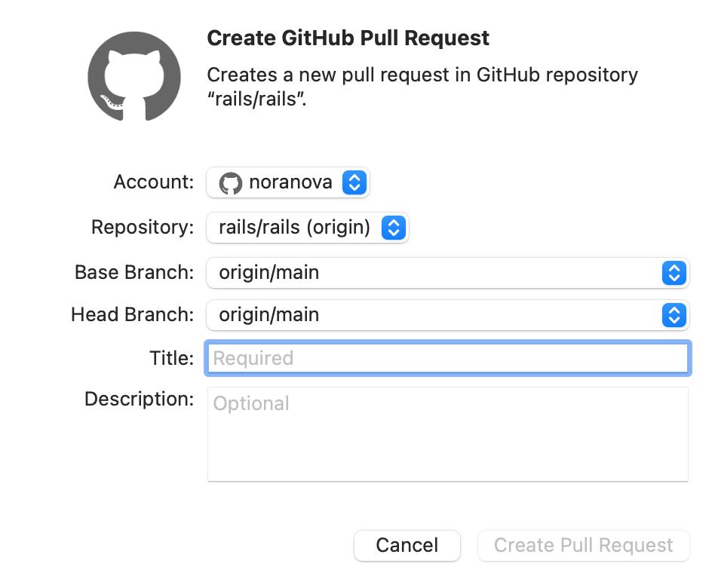
Task: Click the Head Branch chevron arrows icon
Action: coord(674,315)
